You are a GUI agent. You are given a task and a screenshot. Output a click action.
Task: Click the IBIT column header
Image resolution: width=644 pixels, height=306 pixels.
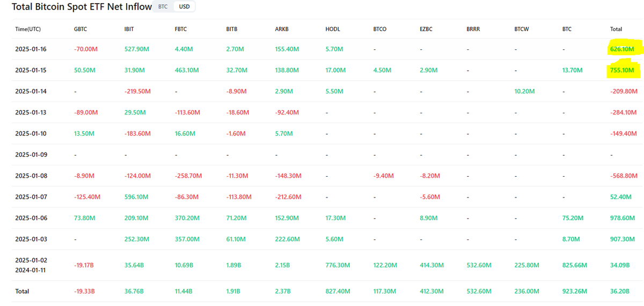tap(129, 29)
